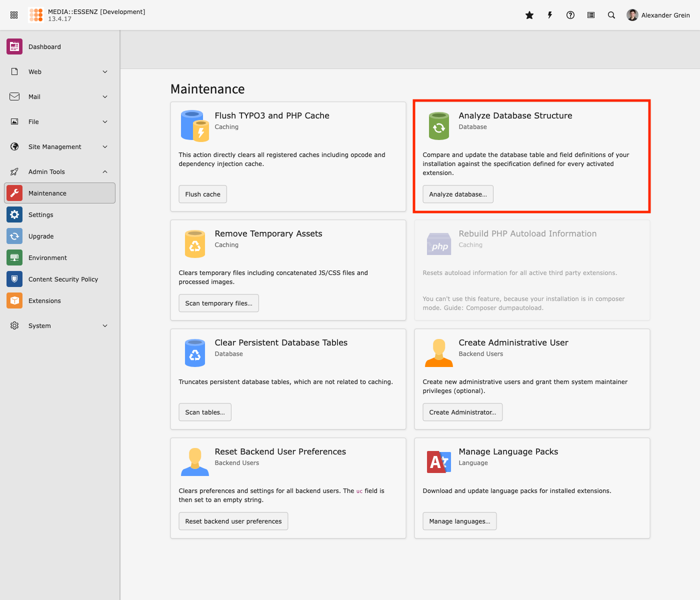The image size is (700, 600).
Task: Open Dashboard module in sidebar
Action: click(x=44, y=46)
